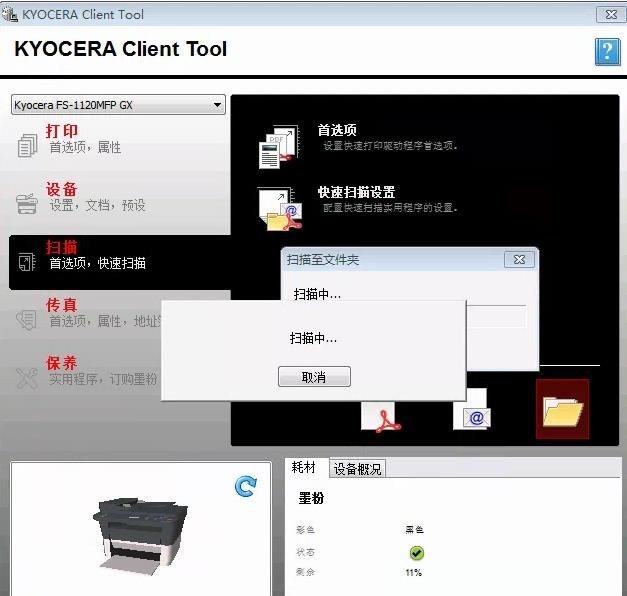Image resolution: width=627 pixels, height=596 pixels.
Task: Click the 11% toner remaining value
Action: (x=413, y=572)
